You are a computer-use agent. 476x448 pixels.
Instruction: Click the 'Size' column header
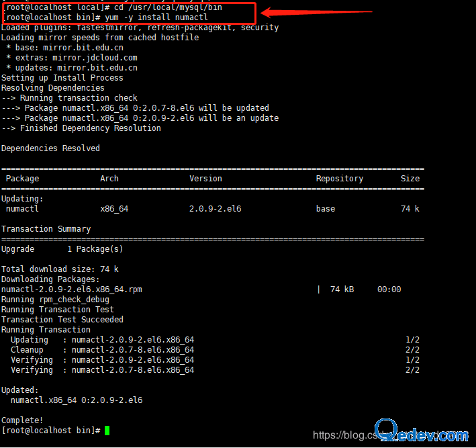pos(410,179)
